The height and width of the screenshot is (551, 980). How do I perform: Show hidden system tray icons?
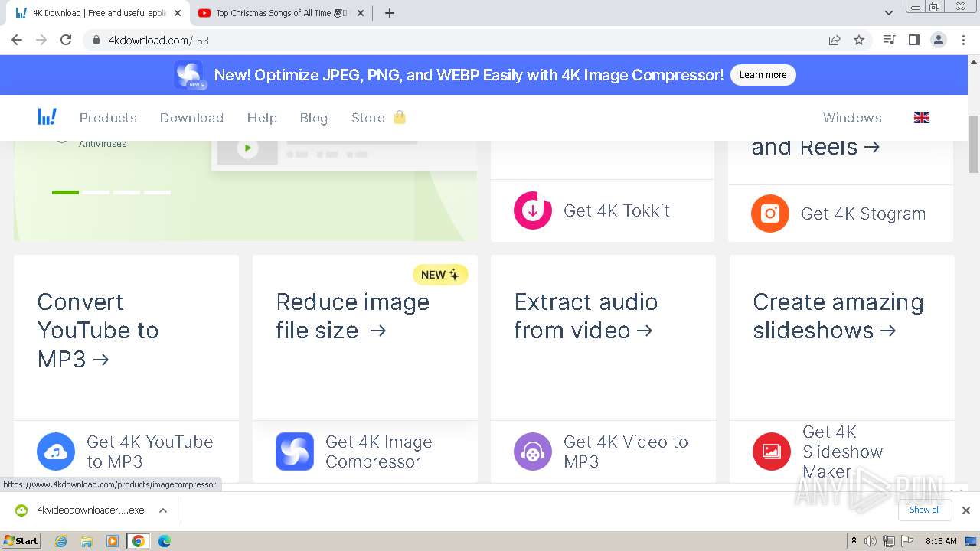[x=854, y=541]
